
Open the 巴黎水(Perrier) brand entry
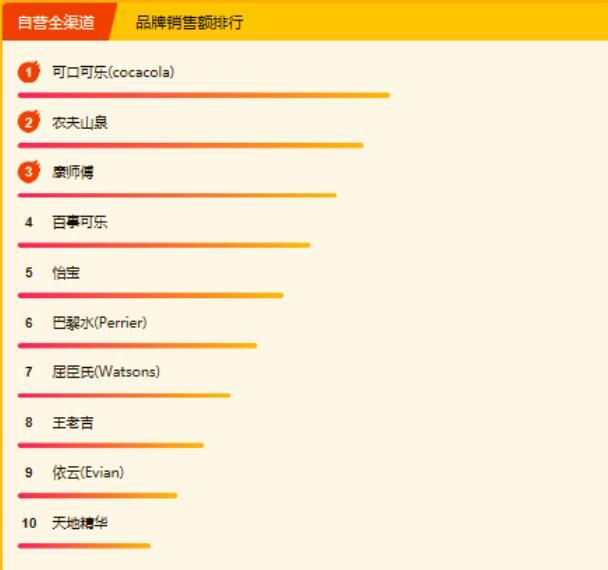[x=100, y=323]
